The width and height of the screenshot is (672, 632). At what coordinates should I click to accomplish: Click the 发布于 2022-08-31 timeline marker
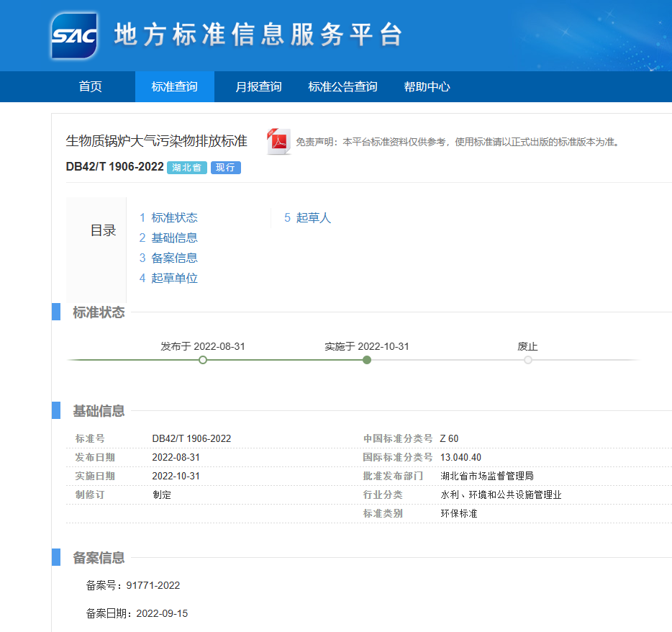(x=203, y=359)
